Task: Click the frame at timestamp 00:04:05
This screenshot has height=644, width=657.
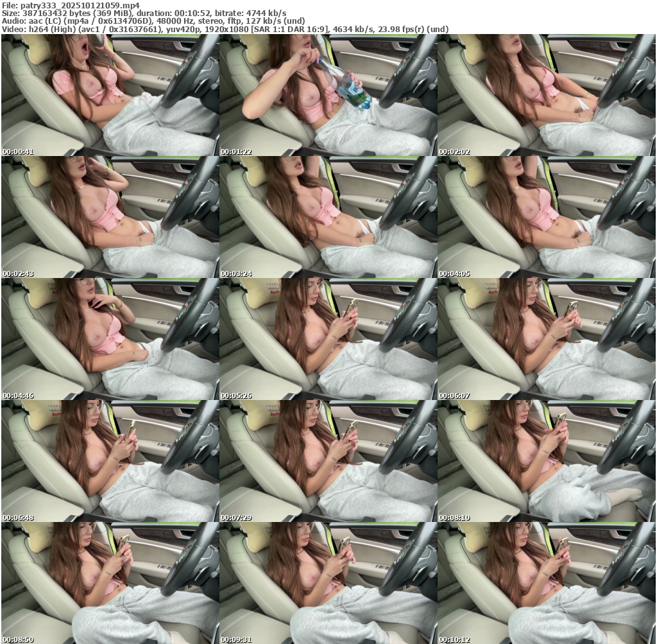Action: [546, 217]
